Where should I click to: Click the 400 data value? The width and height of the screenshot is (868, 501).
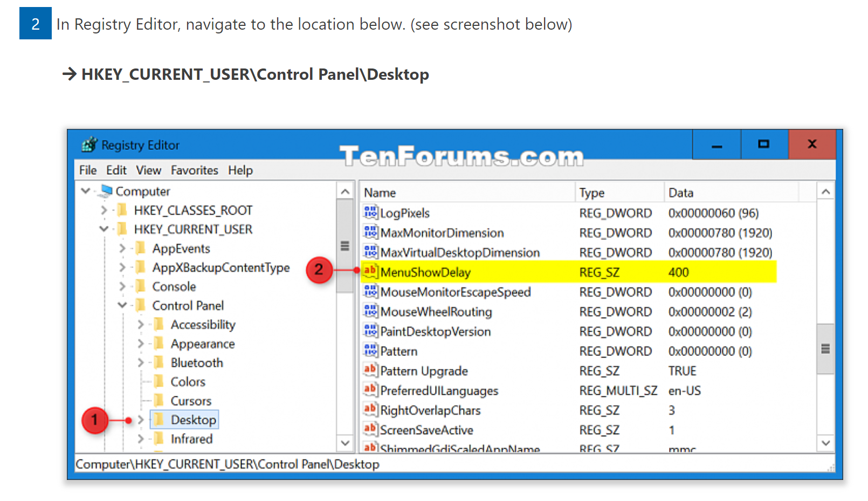pyautogui.click(x=679, y=272)
